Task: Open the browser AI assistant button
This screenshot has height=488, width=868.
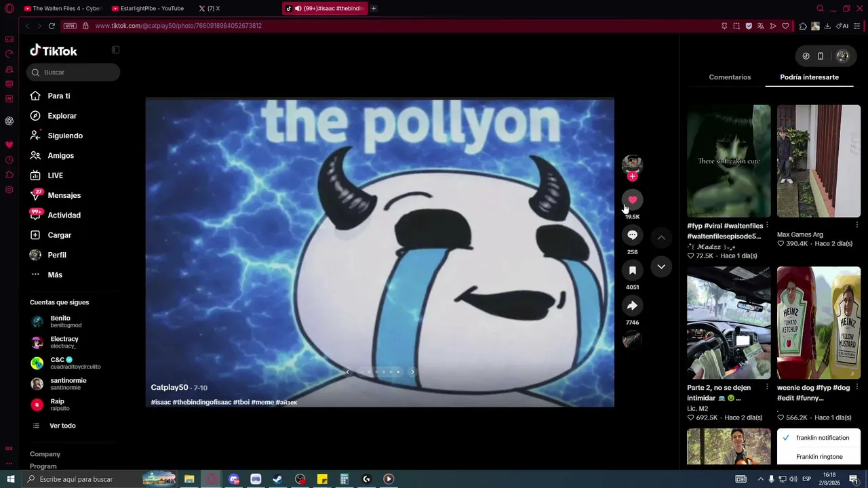Action: (842, 26)
